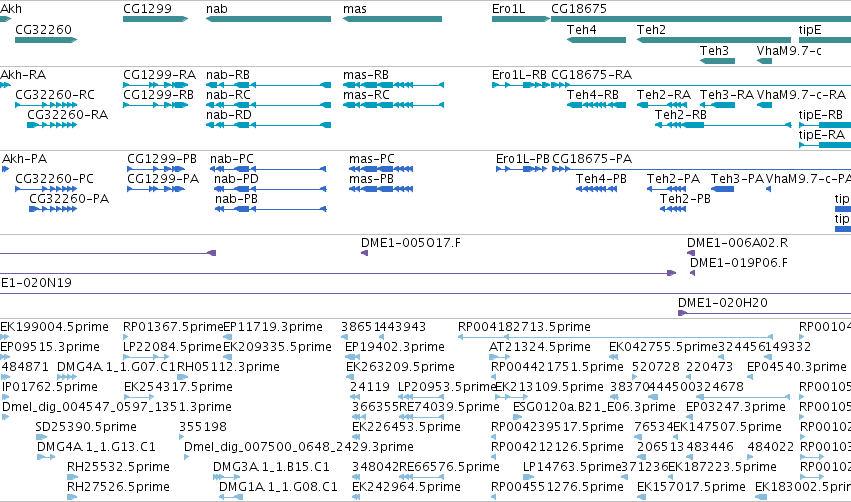Select the Teh4-RB transcript
The image size is (851, 502).
596,105
